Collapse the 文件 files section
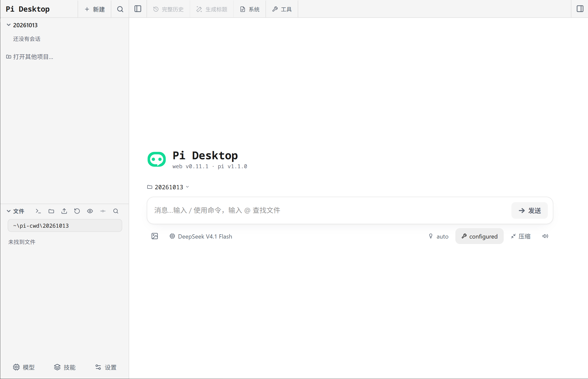The height and width of the screenshot is (379, 588). pyautogui.click(x=9, y=211)
